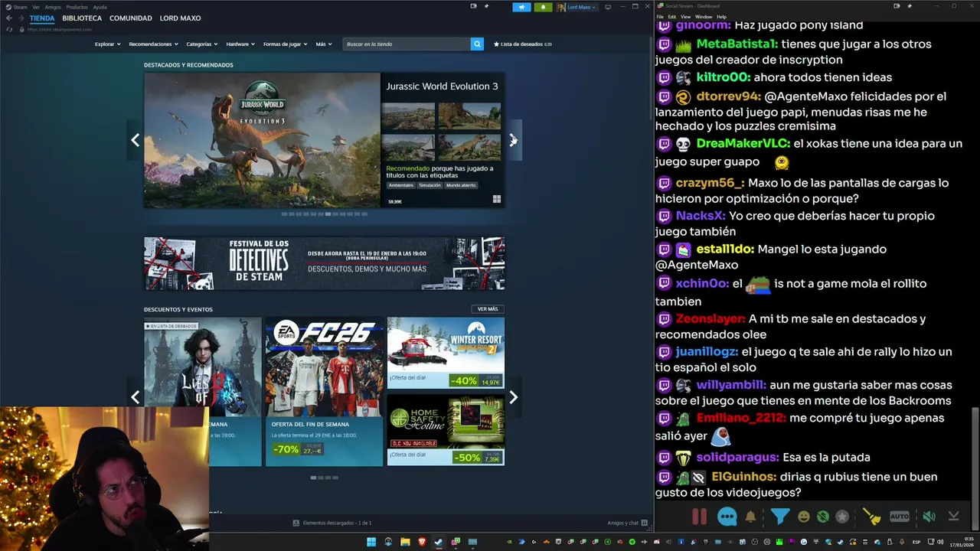The image size is (980, 551).
Task: Open Lista de deseados wishlist
Action: 523,44
